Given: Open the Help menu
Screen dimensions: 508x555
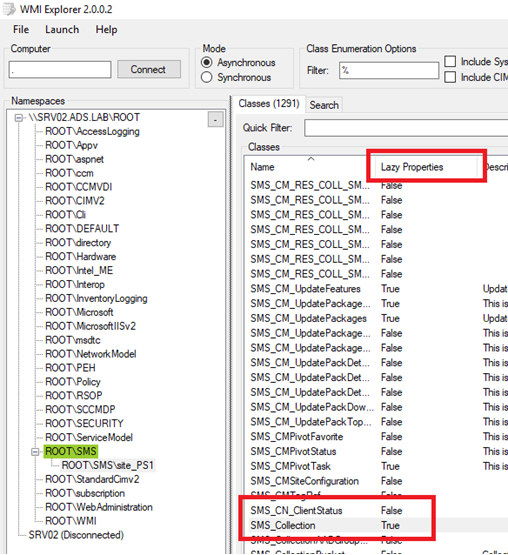Looking at the screenshot, I should 106,29.
